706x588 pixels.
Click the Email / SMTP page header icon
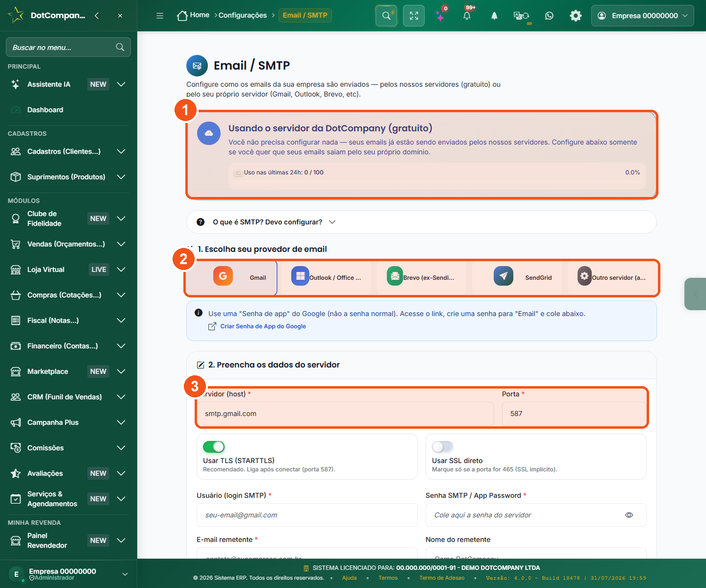[x=197, y=66]
